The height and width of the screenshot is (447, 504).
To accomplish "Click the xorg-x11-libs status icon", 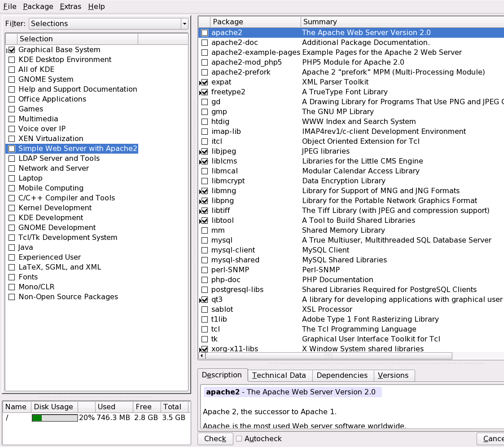I will (204, 349).
